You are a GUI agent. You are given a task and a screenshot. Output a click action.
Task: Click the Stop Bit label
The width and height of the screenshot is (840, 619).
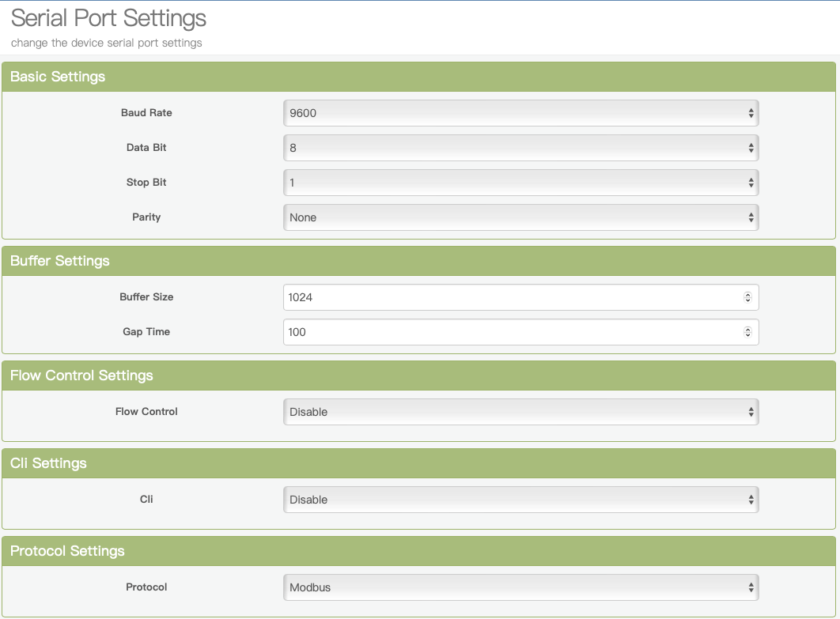pyautogui.click(x=146, y=182)
